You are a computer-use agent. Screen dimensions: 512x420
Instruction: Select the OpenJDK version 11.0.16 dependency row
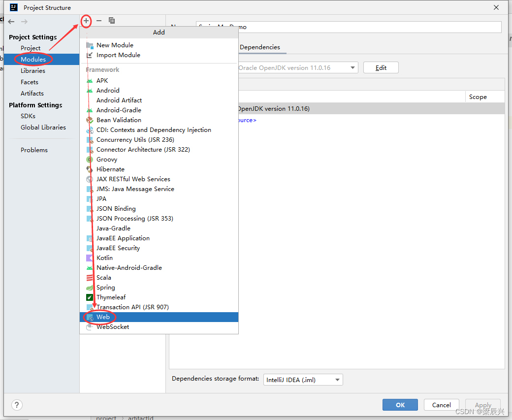(x=372, y=109)
